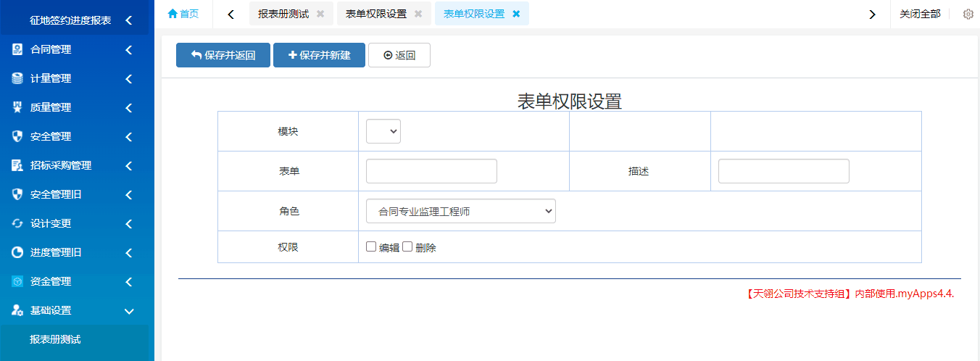Click the 合同管理 sidebar icon

(x=17, y=49)
